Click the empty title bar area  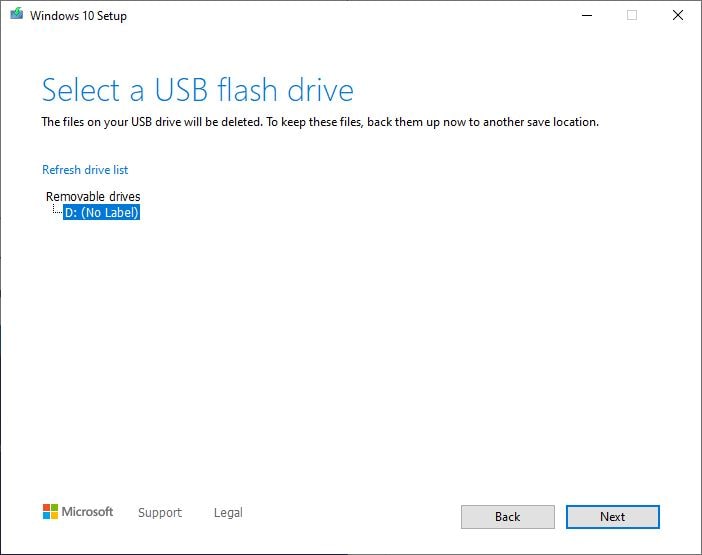point(350,16)
